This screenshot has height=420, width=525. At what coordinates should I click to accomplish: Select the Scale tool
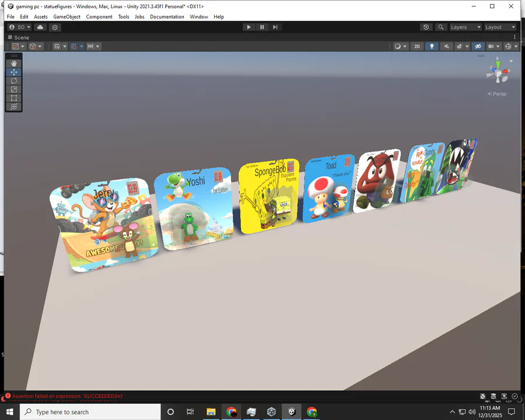coord(14,89)
